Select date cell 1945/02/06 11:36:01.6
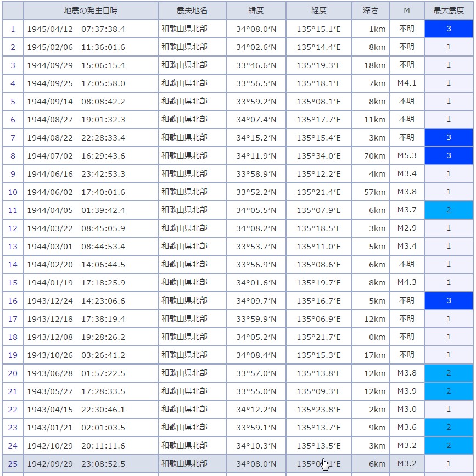Screen dimensions: 476x476 (x=91, y=47)
